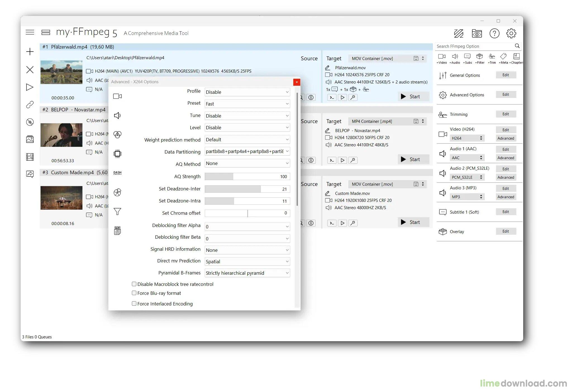569x392 pixels.
Task: Click the +Chapter icon
Action: (x=516, y=57)
